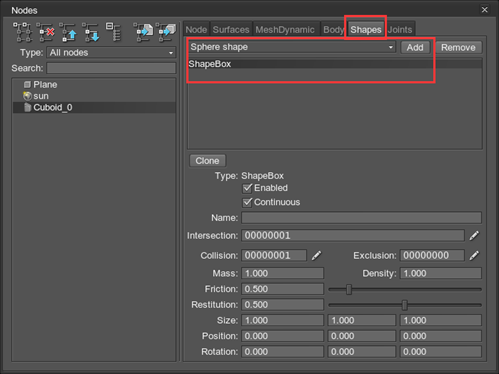Click the first Rotation value field
499x374 pixels.
click(282, 352)
